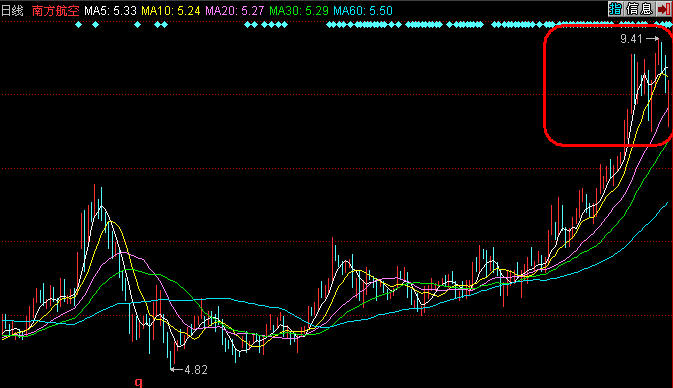Click the 9.41 highest price label
The image size is (673, 388).
coord(631,39)
